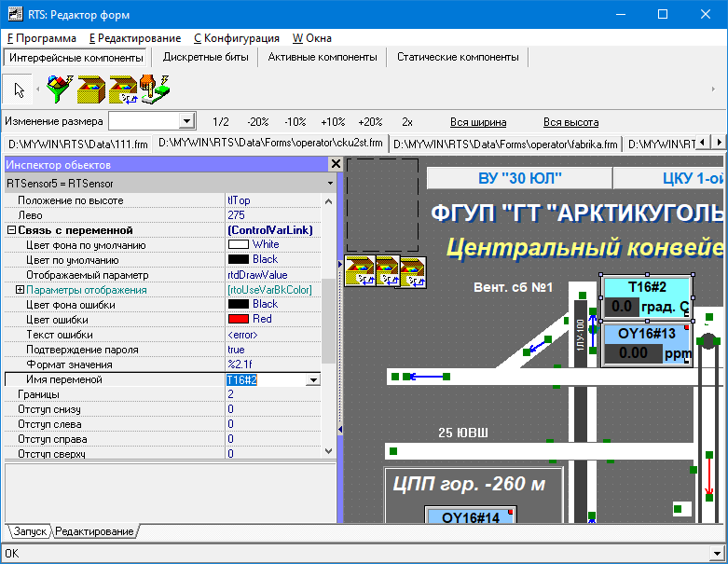728x564 pixels.
Task: Switch to the Запуск mode tab
Action: [30, 531]
